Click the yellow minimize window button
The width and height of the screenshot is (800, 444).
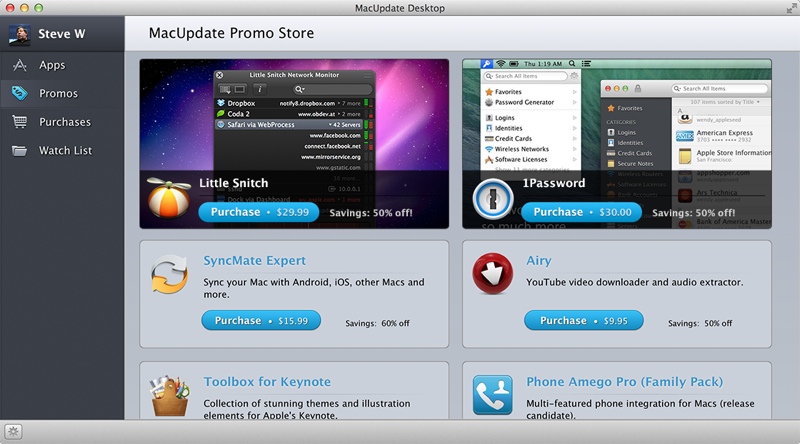point(24,8)
